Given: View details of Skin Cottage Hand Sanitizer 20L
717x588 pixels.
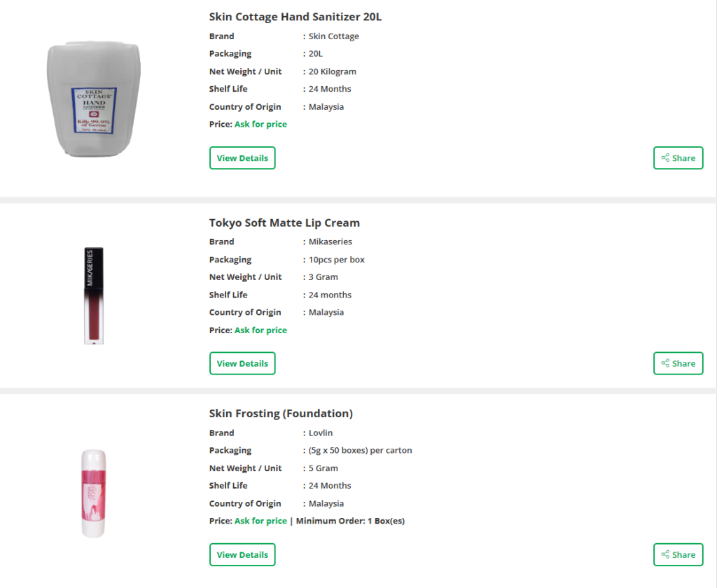Looking at the screenshot, I should [242, 158].
